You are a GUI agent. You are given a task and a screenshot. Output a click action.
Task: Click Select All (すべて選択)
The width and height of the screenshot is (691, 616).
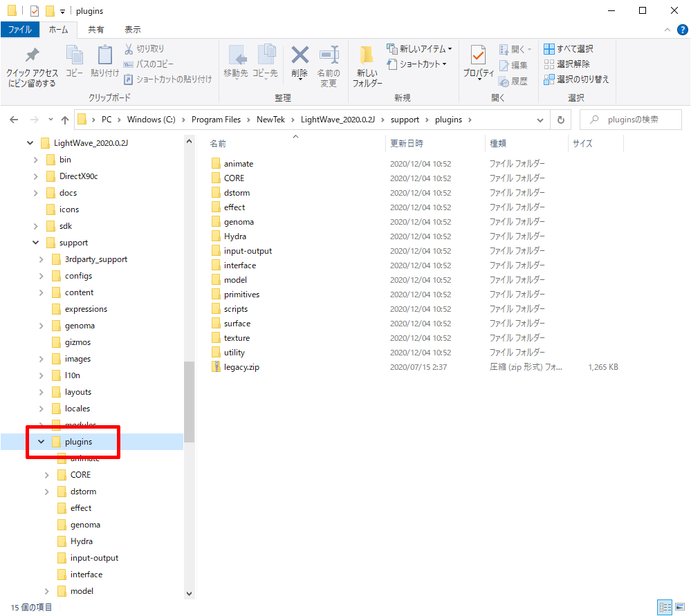569,49
